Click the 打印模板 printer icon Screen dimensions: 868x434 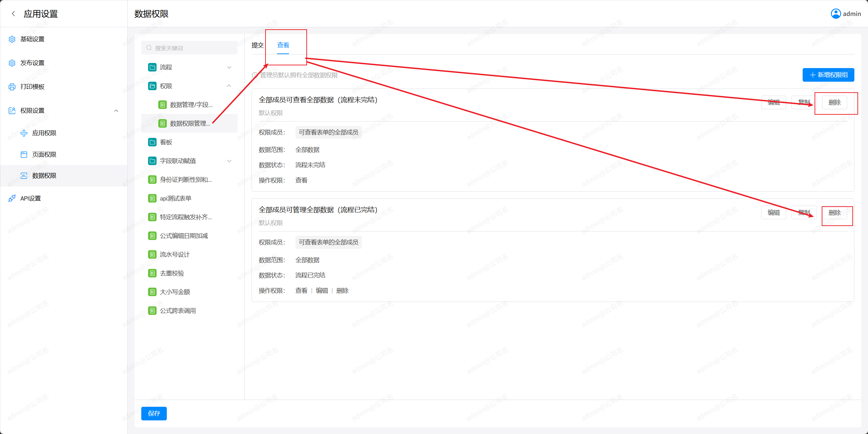(x=12, y=87)
